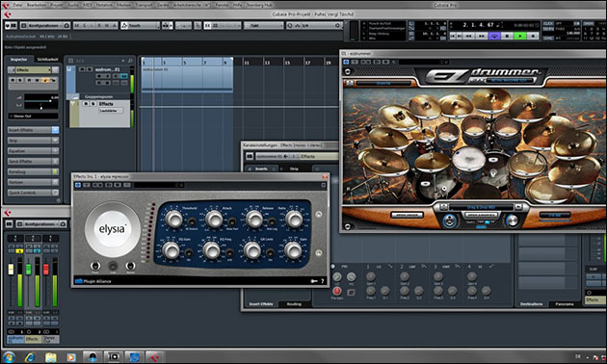Screen dimensions: 607x364
Task: Open the Projekt menu
Action: (57, 5)
